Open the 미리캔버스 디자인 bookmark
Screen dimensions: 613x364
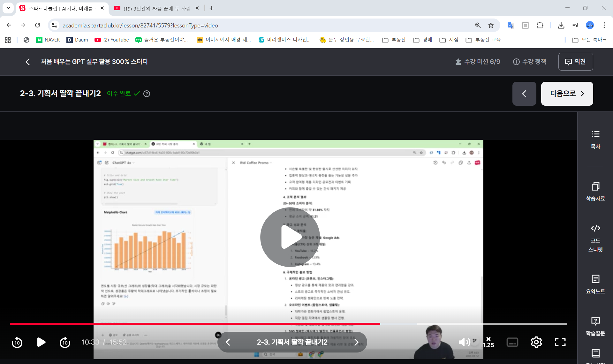tap(284, 40)
